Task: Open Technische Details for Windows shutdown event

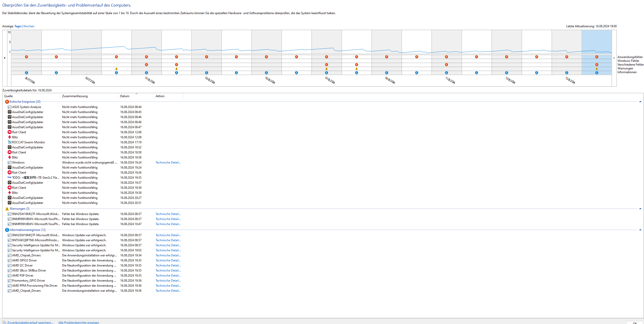Action: pos(168,163)
